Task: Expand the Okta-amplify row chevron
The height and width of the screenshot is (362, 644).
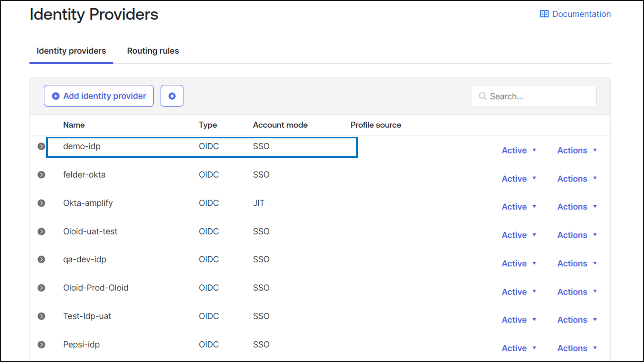Action: (x=41, y=203)
